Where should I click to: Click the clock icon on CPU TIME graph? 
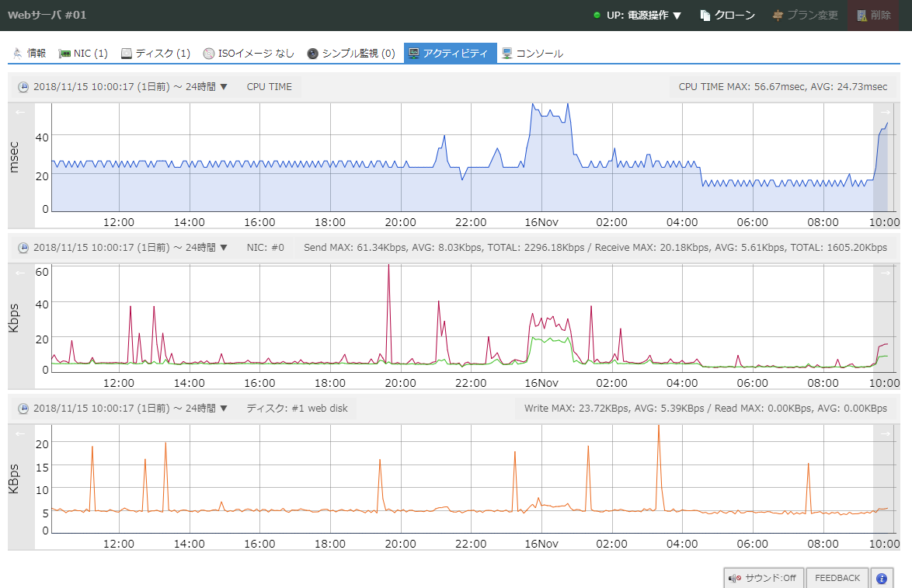click(x=23, y=87)
